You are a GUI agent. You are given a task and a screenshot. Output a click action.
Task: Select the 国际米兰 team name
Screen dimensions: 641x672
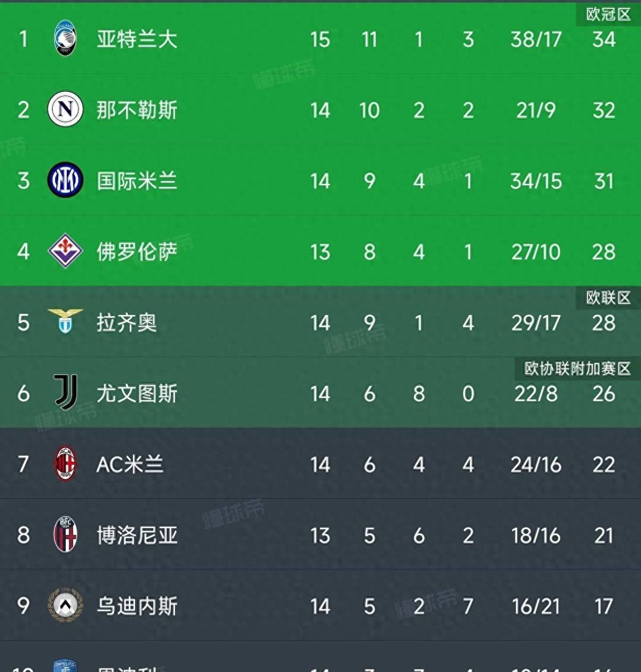137,181
